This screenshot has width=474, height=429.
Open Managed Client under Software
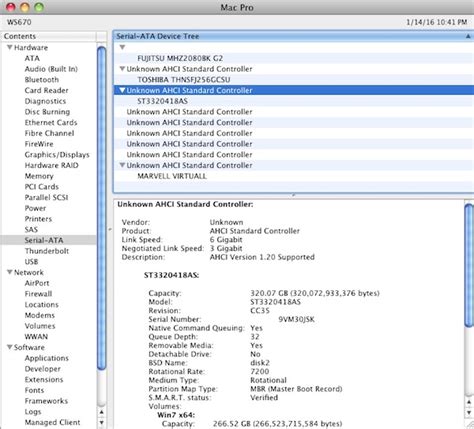[x=52, y=422]
